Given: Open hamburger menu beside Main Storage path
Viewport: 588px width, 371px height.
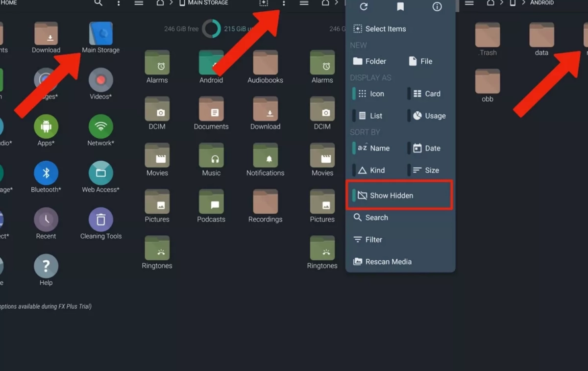Looking at the screenshot, I should [x=139, y=3].
